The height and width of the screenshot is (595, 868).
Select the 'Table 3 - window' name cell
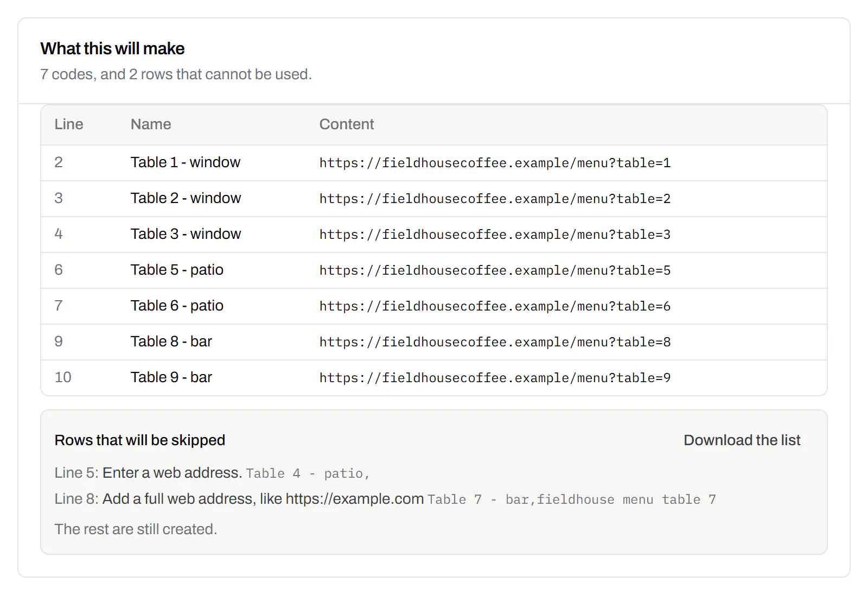click(186, 234)
